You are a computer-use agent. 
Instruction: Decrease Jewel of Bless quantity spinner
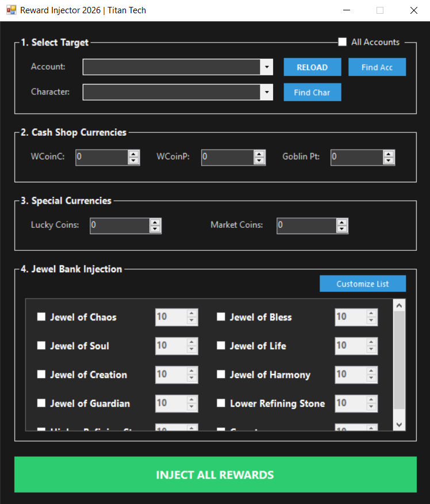click(x=371, y=321)
